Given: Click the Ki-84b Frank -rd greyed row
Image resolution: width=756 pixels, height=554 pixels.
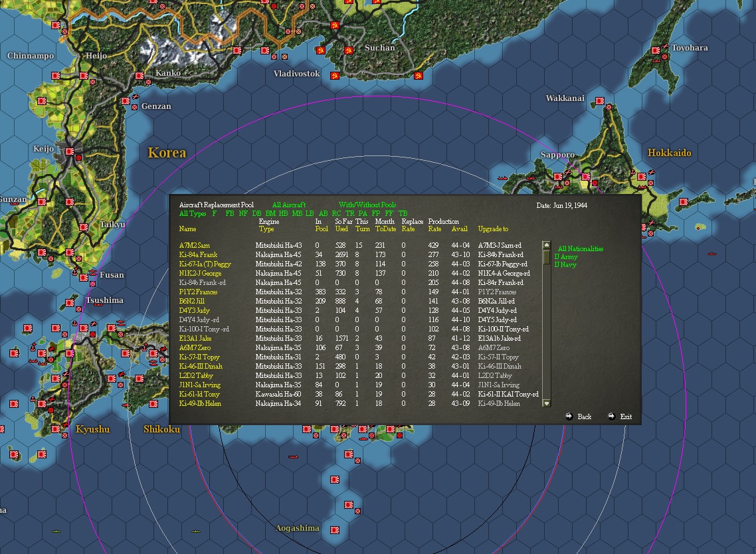Looking at the screenshot, I should 203,282.
